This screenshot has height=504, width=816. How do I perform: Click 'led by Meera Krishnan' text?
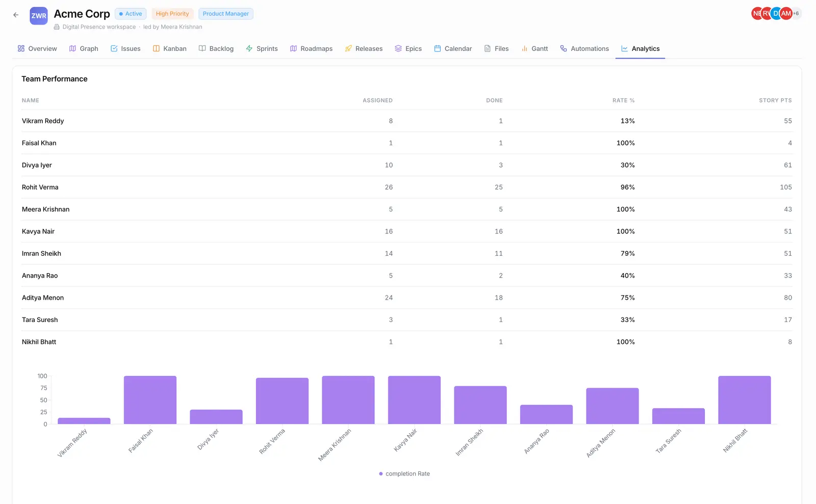[x=172, y=27]
